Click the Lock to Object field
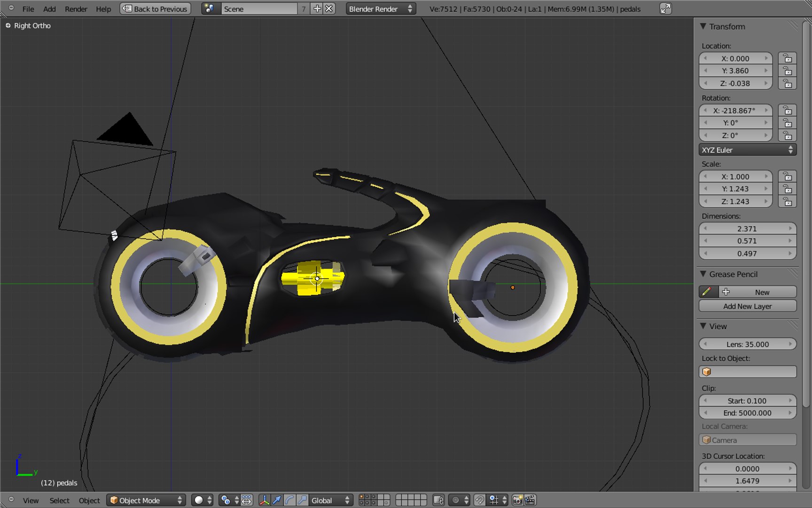 tap(747, 372)
